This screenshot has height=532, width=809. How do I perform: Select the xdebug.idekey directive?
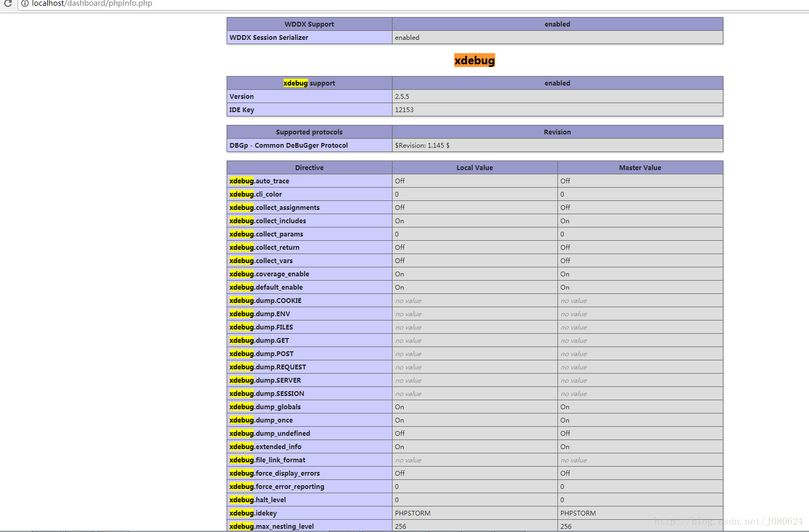[310, 513]
